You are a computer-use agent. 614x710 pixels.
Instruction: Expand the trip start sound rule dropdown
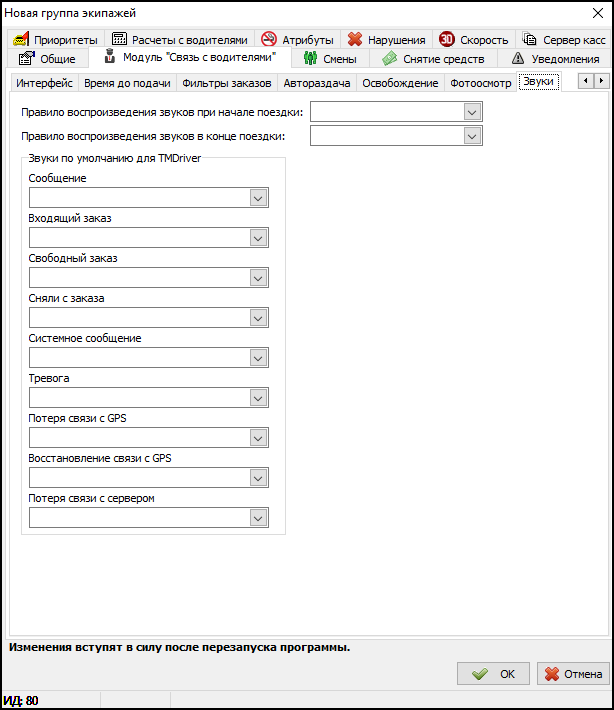473,113
